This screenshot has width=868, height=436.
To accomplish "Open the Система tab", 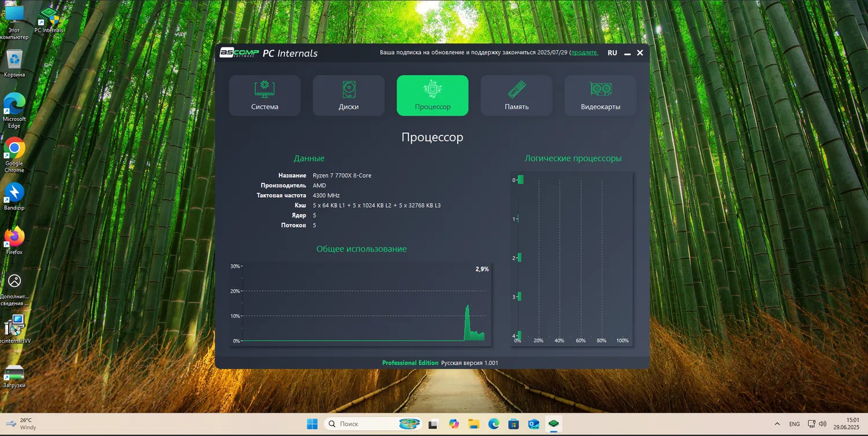I will click(x=264, y=95).
